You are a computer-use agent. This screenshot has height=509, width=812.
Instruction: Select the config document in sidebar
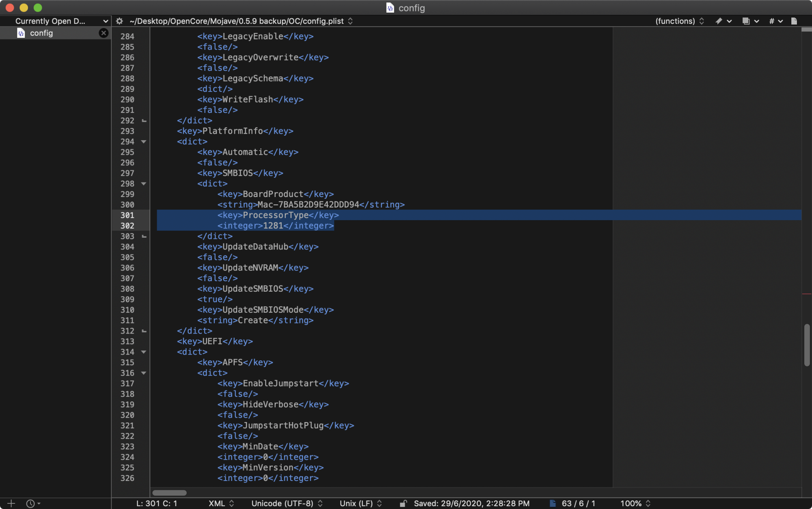pos(41,33)
